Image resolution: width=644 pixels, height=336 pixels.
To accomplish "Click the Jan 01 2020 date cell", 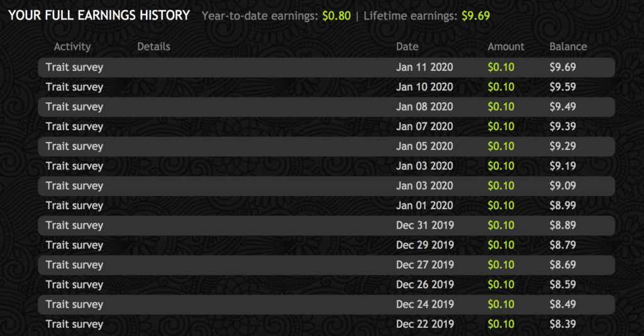I will tap(425, 205).
